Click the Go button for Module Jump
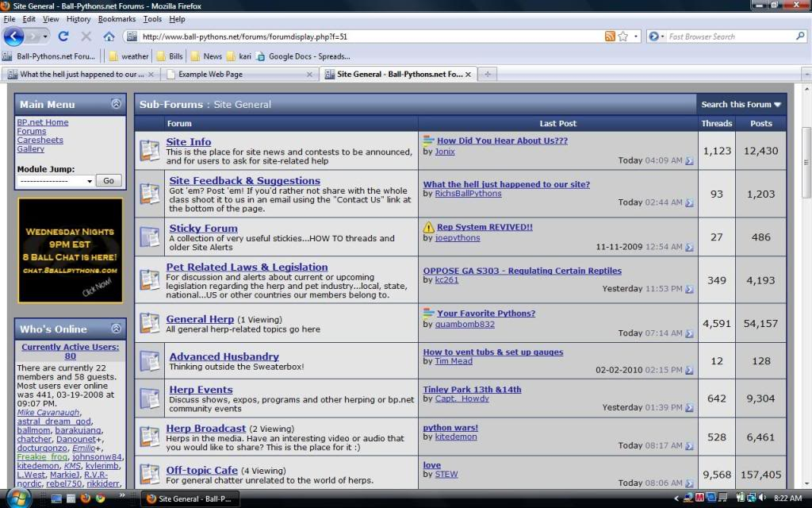Viewport: 812px width, 508px height. point(108,180)
